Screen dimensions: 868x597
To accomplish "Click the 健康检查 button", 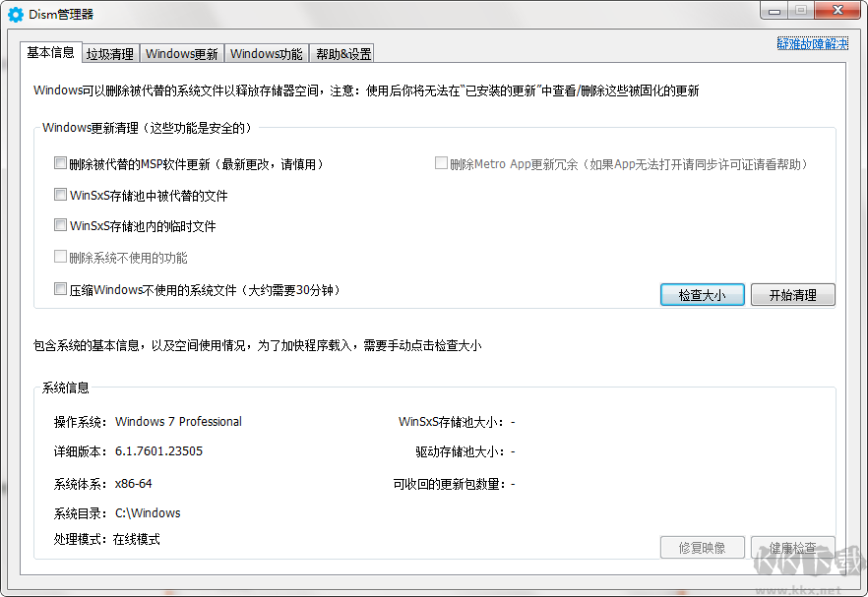I will [793, 548].
